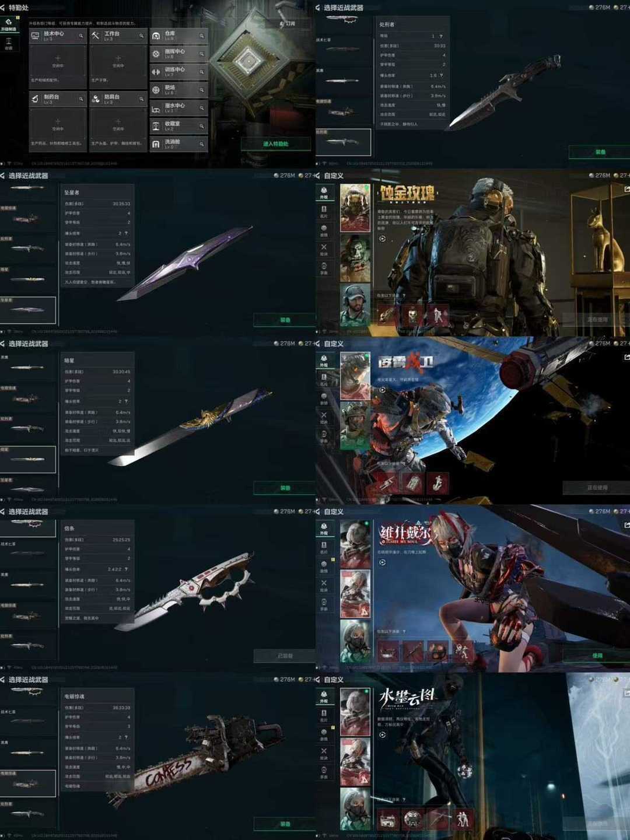Click the magnifier icon on 收藏室
The height and width of the screenshot is (840, 630).
[x=202, y=127]
